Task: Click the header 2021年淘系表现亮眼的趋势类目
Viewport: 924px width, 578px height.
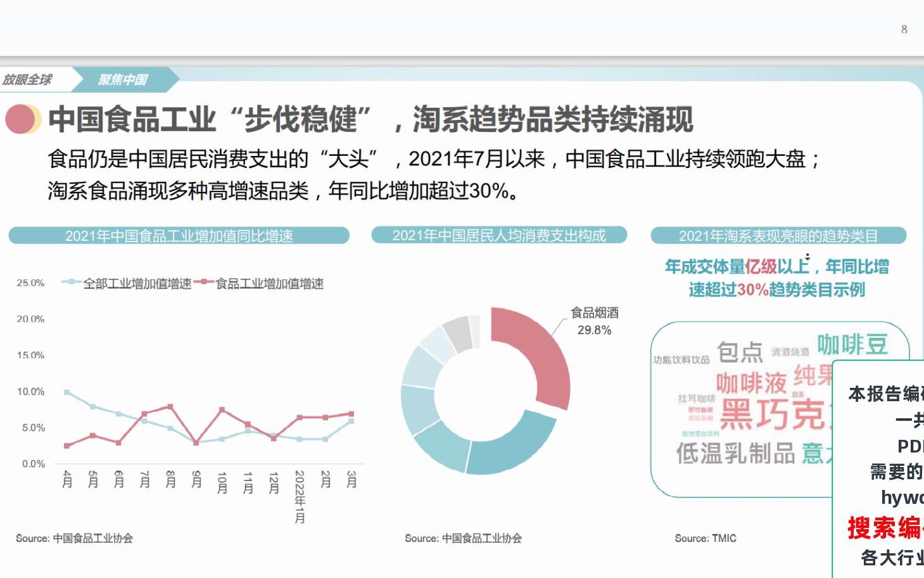Action: click(778, 236)
